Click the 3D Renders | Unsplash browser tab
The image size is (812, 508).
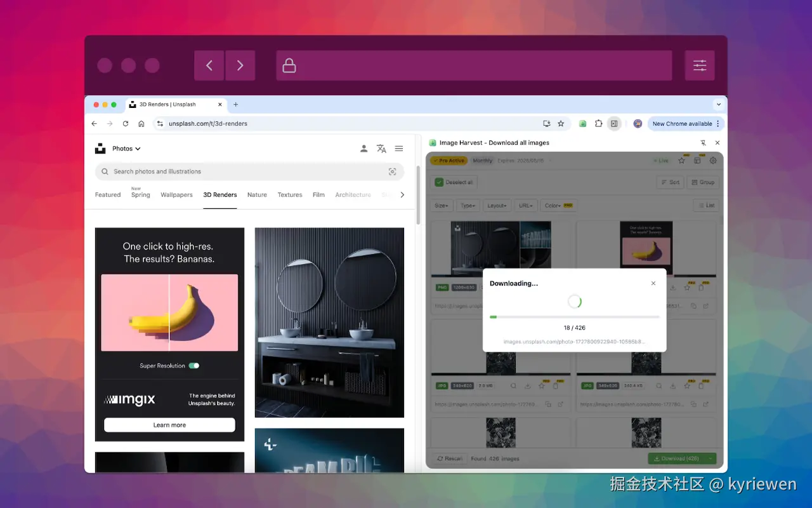pos(176,104)
